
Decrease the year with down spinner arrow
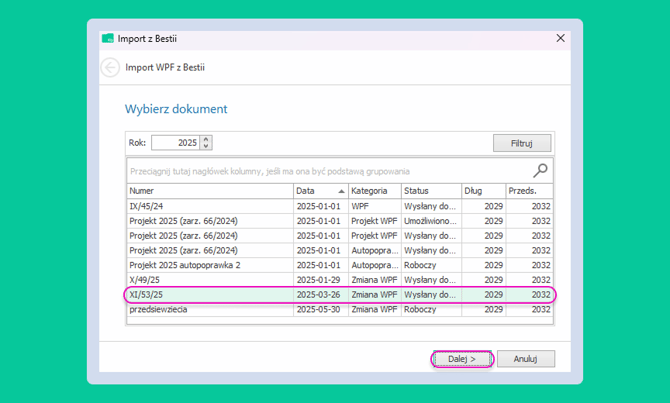tap(206, 146)
